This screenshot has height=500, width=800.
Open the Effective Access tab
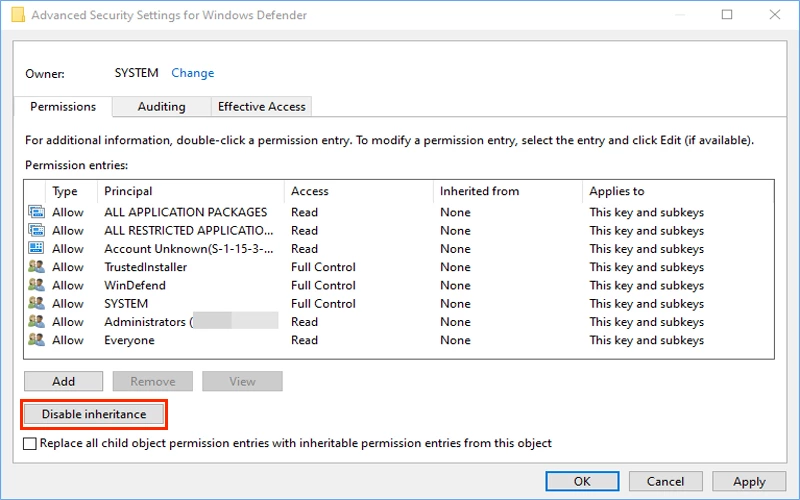(261, 107)
